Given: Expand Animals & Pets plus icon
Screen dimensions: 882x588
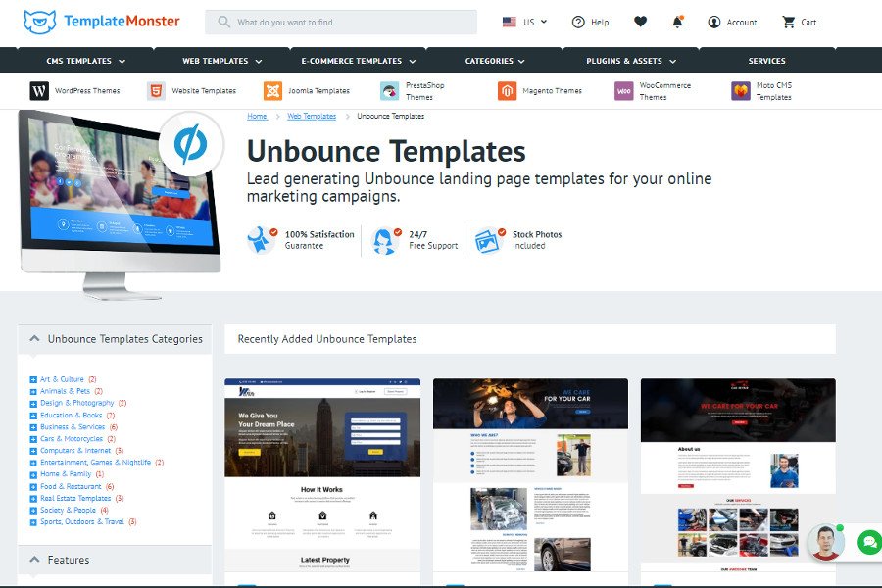Looking at the screenshot, I should pos(33,392).
